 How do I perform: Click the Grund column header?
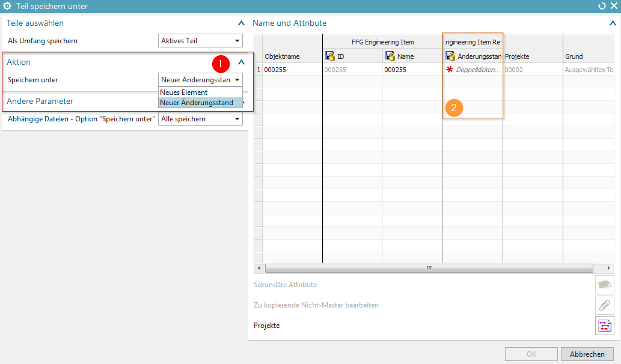click(574, 56)
